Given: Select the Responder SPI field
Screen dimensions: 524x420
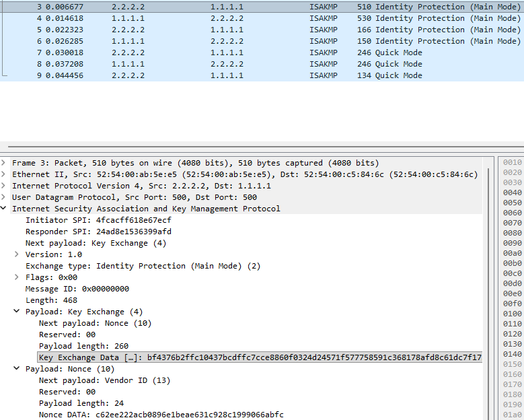Looking at the screenshot, I should click(98, 232).
